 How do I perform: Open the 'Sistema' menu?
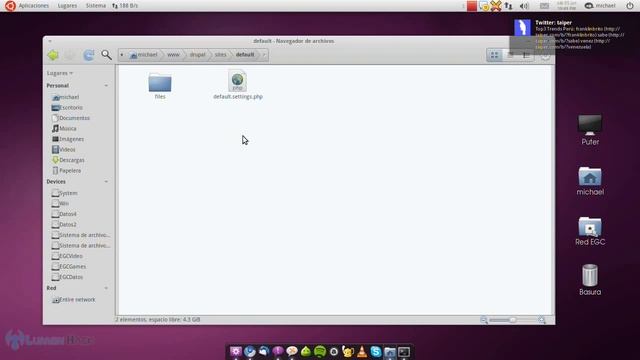(x=96, y=6)
